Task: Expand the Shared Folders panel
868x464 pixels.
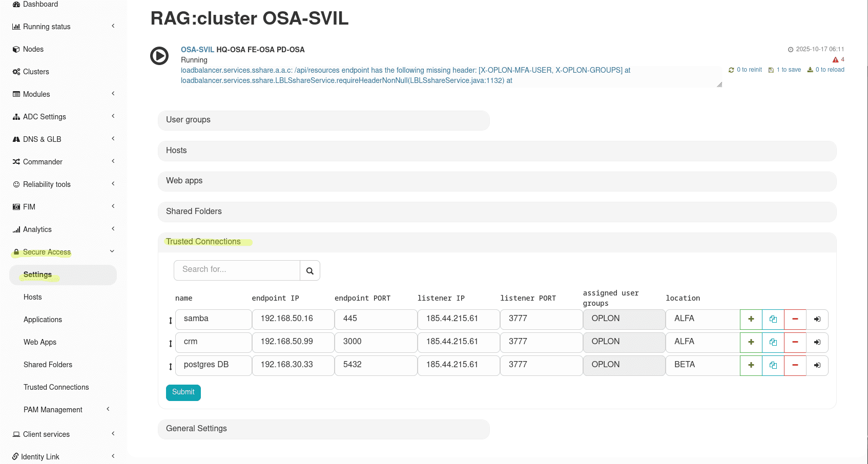Action: pos(497,212)
